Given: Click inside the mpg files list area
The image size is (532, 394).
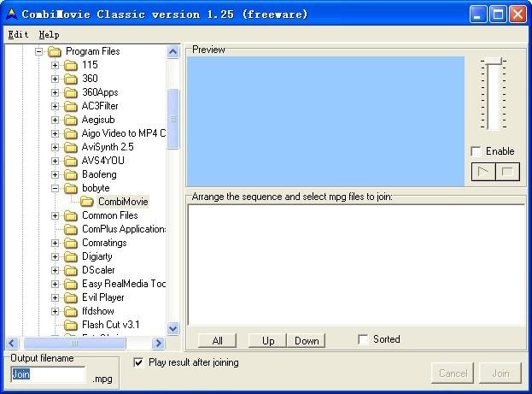Looking at the screenshot, I should [x=357, y=265].
